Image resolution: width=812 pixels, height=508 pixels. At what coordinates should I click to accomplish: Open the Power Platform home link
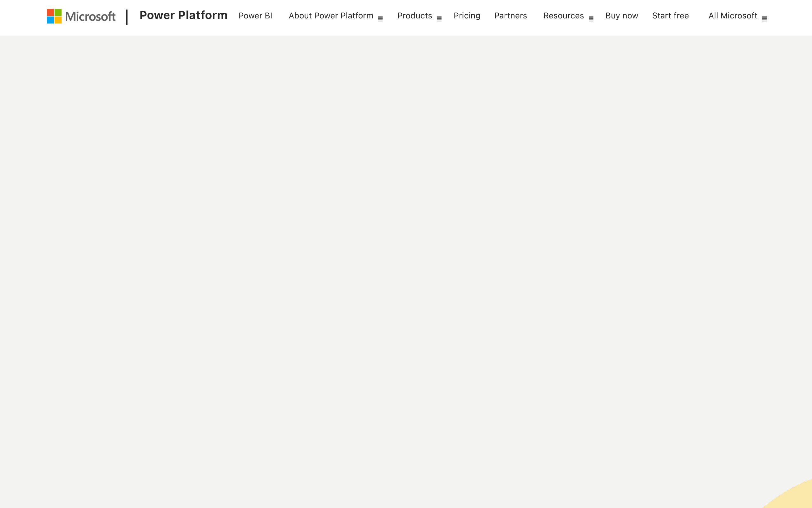point(184,15)
